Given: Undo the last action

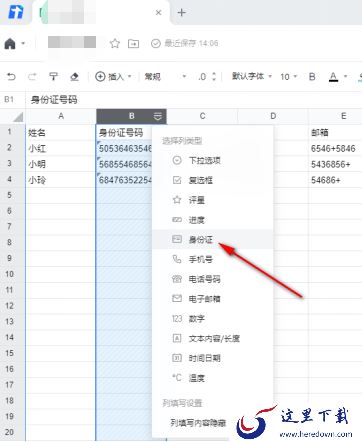Looking at the screenshot, I should click(11, 77).
